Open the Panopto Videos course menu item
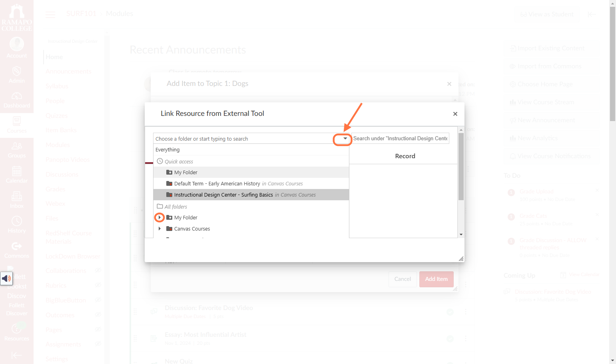Image resolution: width=616 pixels, height=364 pixels. [x=68, y=159]
